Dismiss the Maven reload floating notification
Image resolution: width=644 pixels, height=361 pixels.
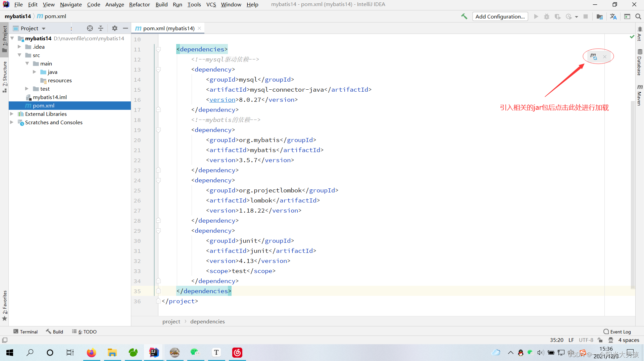pyautogui.click(x=605, y=57)
